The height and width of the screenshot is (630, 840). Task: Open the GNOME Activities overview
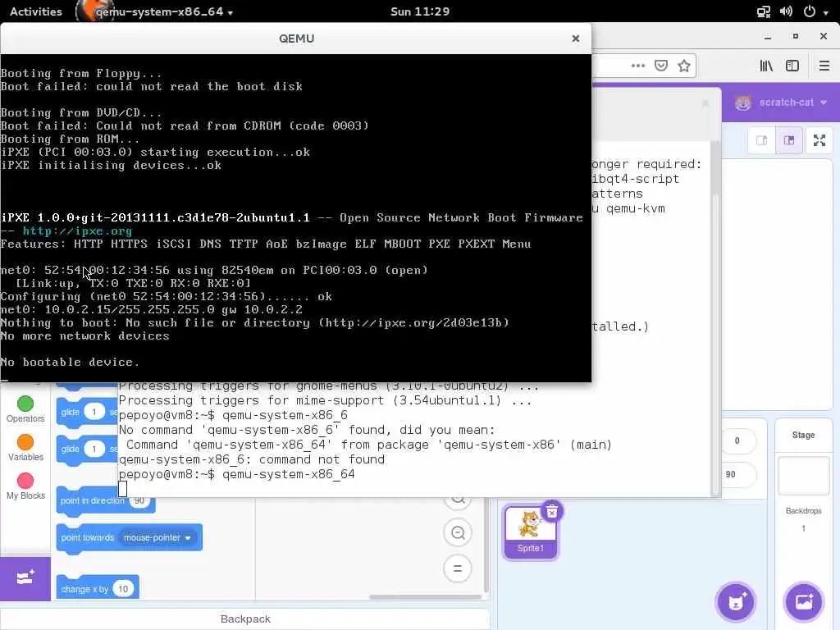pyautogui.click(x=36, y=11)
